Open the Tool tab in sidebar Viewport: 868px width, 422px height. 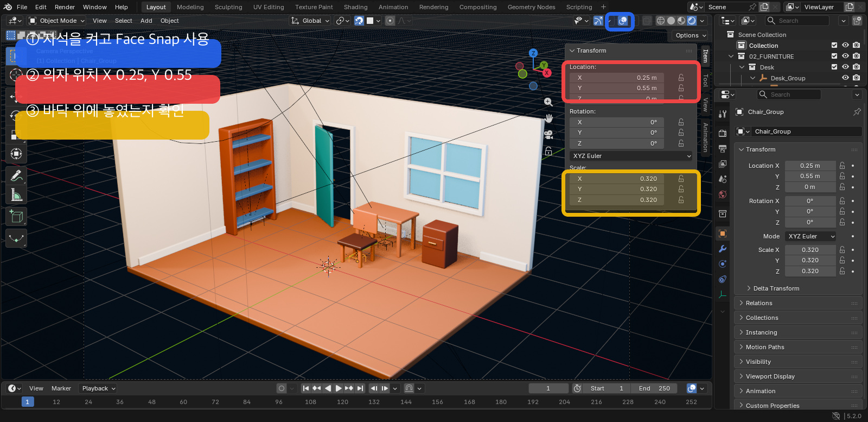[705, 80]
